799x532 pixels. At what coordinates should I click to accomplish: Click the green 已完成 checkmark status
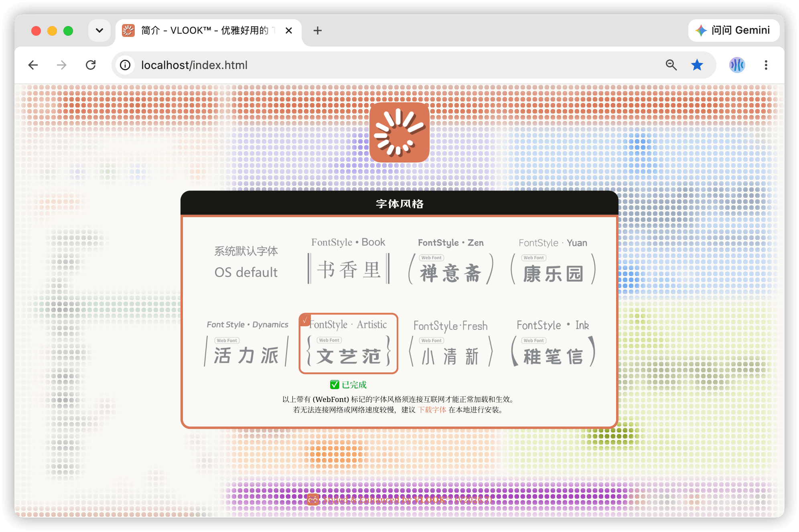348,385
